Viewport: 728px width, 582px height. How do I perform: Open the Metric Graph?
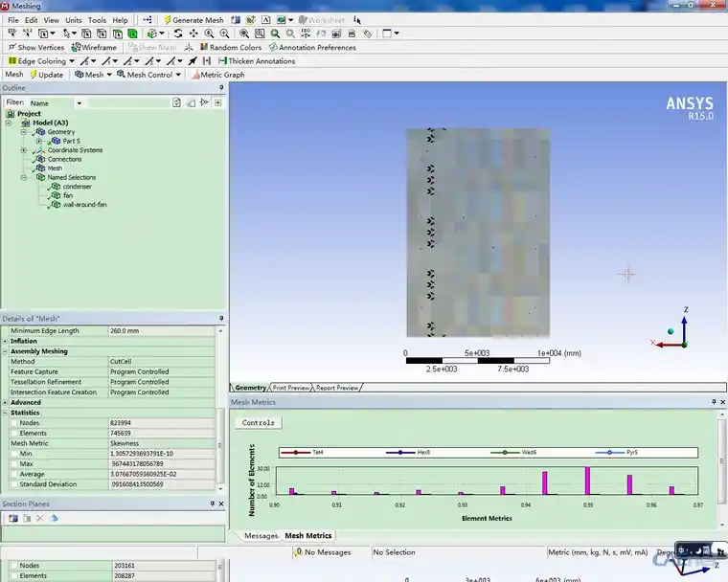[217, 75]
